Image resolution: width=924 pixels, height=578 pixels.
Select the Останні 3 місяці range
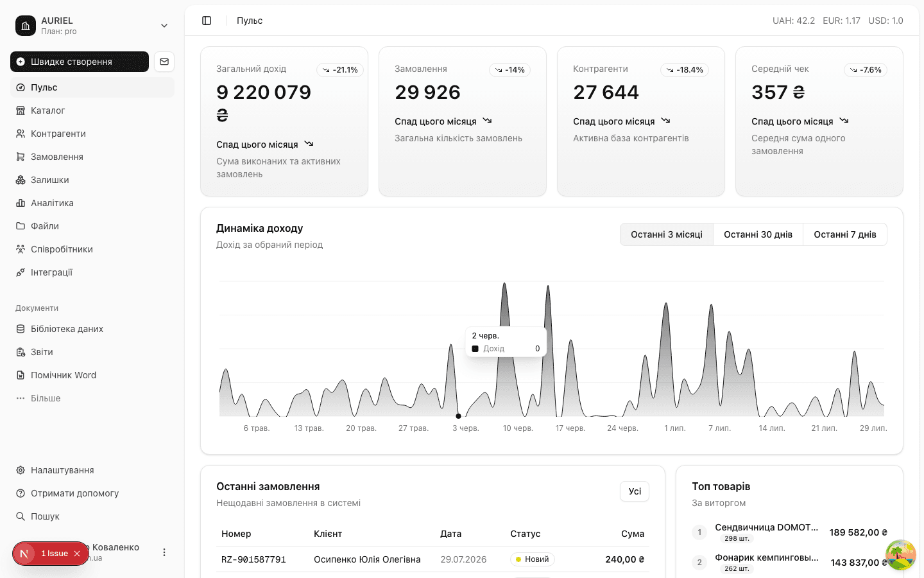pyautogui.click(x=667, y=234)
